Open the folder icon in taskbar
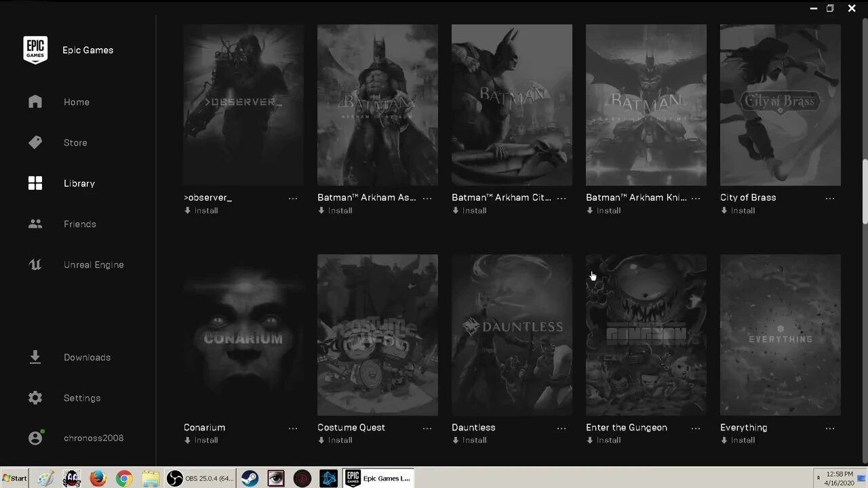868x488 pixels. pyautogui.click(x=150, y=479)
